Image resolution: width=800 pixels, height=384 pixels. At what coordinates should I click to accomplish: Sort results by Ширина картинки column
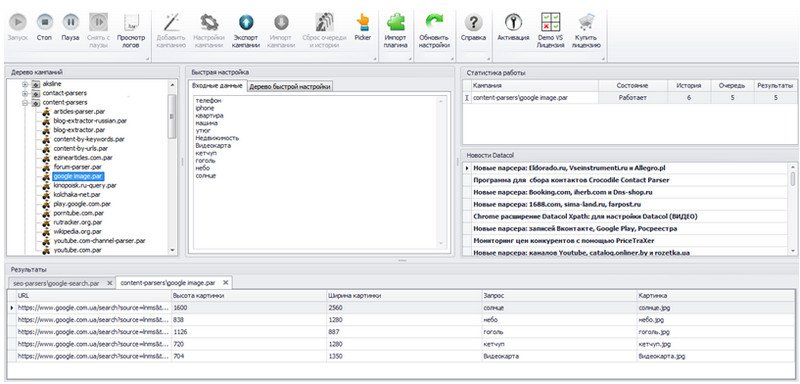pos(405,296)
